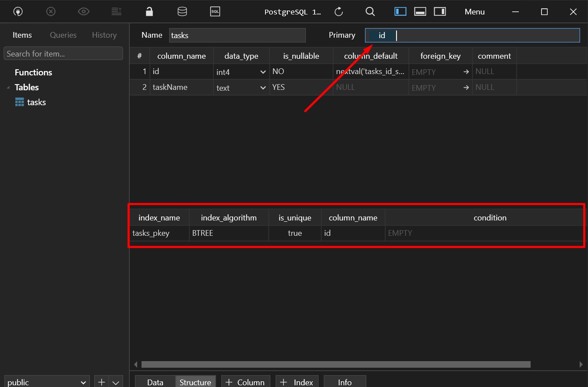Open the SQL query editor icon
Image resolution: width=588 pixels, height=387 pixels.
(x=215, y=12)
